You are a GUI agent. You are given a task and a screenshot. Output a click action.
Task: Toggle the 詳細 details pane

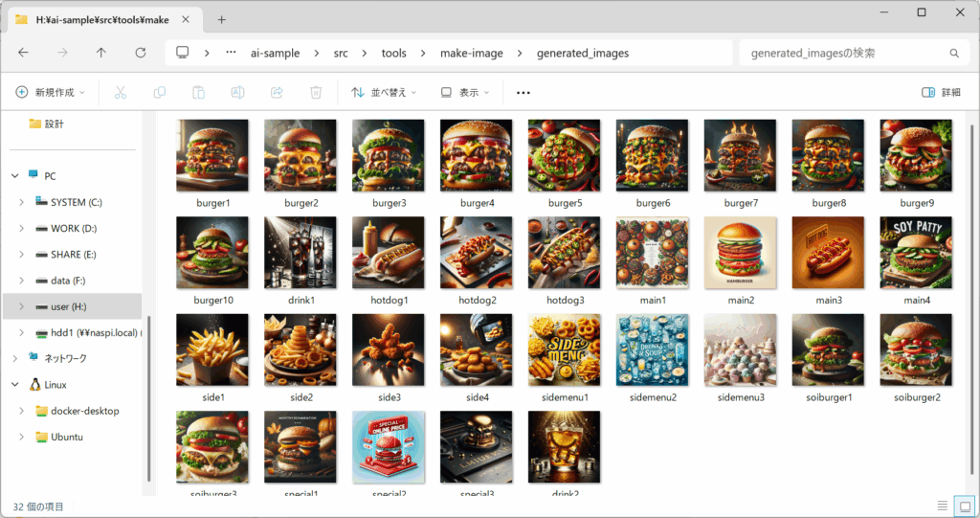click(x=941, y=92)
